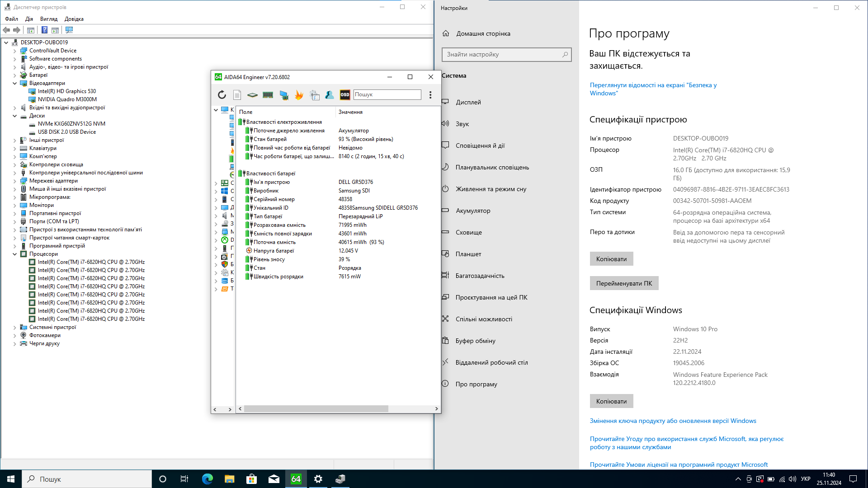This screenshot has height=488, width=868.
Task: Click the user silhouette icon in AIDA64 toolbar
Action: (x=330, y=94)
